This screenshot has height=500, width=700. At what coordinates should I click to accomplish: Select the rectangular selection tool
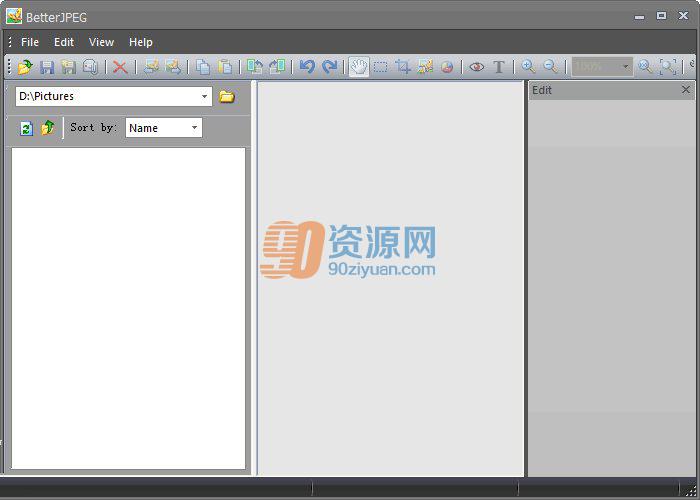(380, 67)
